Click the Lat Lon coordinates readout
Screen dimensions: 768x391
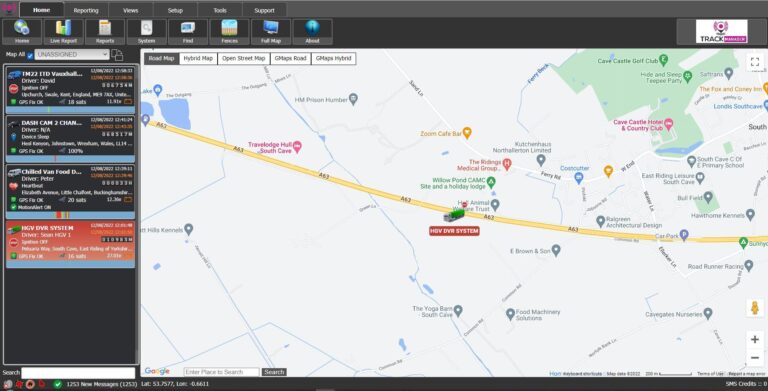pyautogui.click(x=175, y=384)
